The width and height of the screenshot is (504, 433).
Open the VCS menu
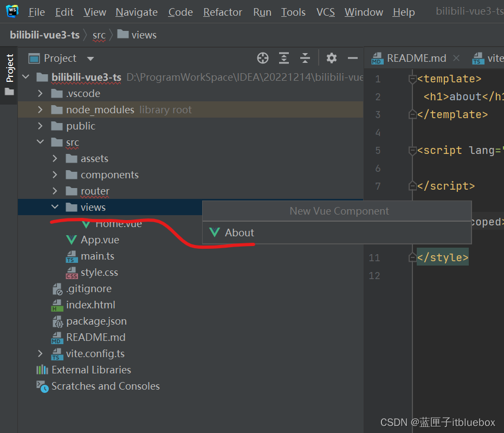coord(325,12)
